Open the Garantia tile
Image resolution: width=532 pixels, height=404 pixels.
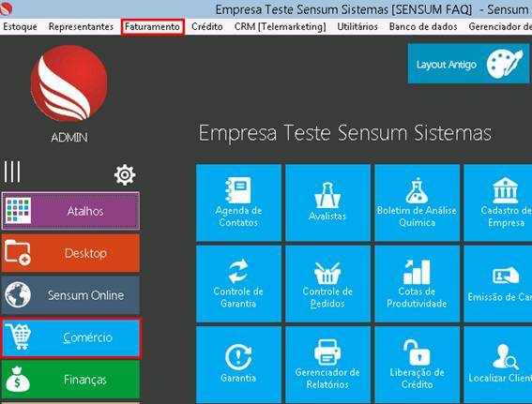click(238, 365)
